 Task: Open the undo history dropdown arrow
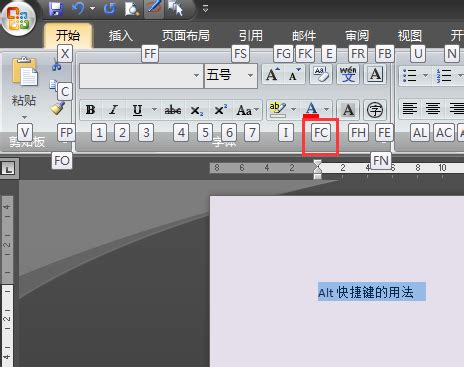(x=92, y=9)
